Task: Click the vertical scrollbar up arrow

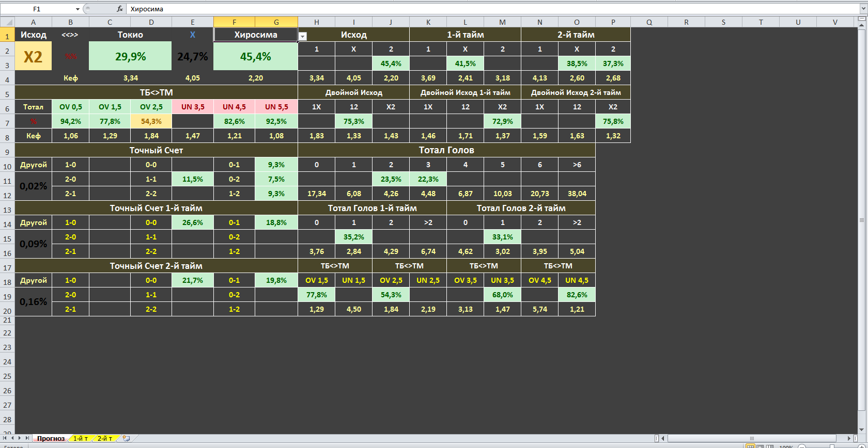Action: click(861, 24)
